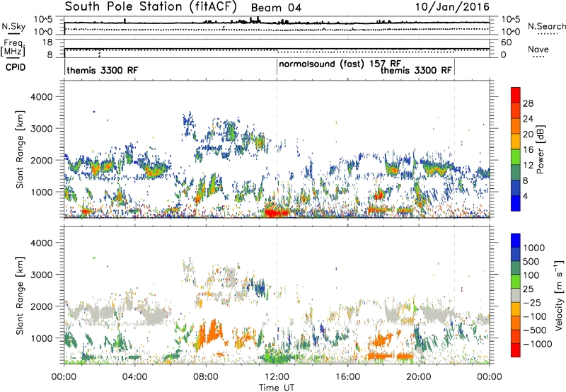Click the "Slant Range [km]" label of Power panel
Screen dimensions: 566x392
point(20,149)
